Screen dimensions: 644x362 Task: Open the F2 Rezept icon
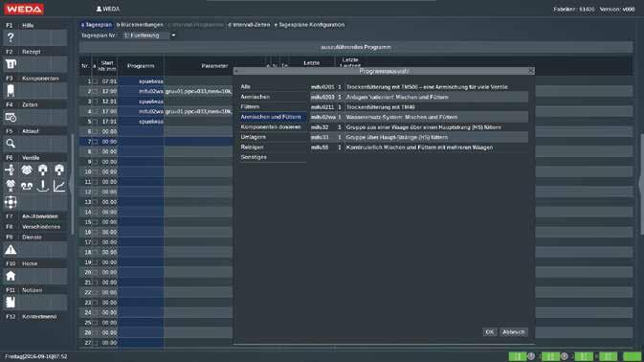pyautogui.click(x=11, y=64)
